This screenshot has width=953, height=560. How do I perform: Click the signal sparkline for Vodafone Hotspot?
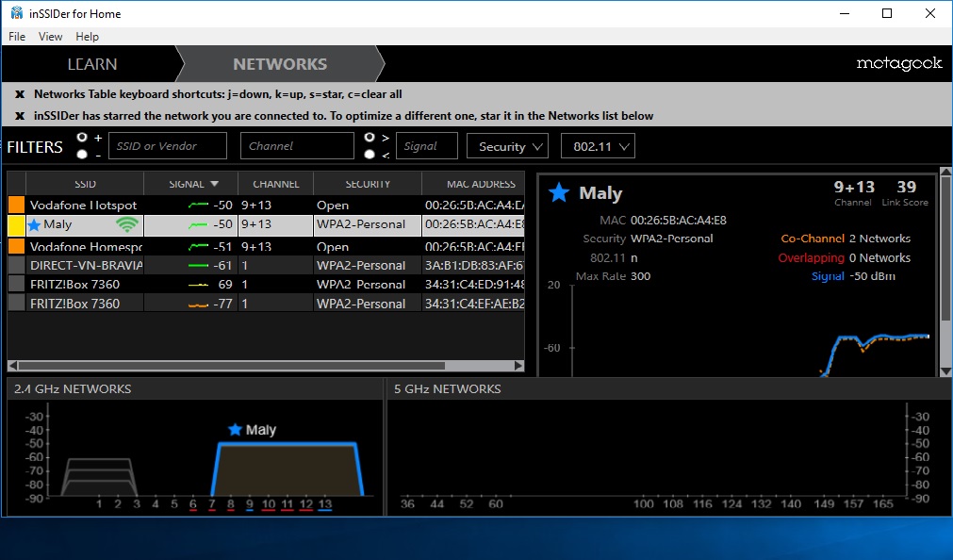(198, 206)
